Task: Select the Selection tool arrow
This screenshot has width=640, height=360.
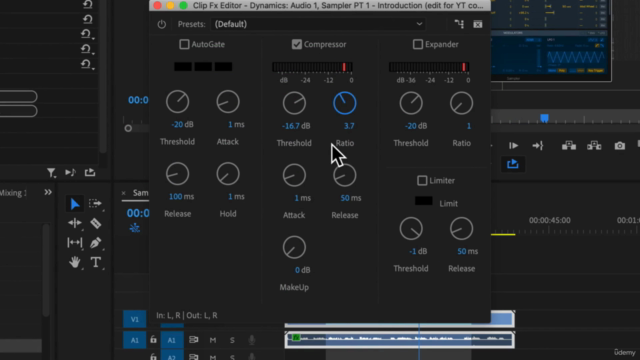Action: (75, 204)
